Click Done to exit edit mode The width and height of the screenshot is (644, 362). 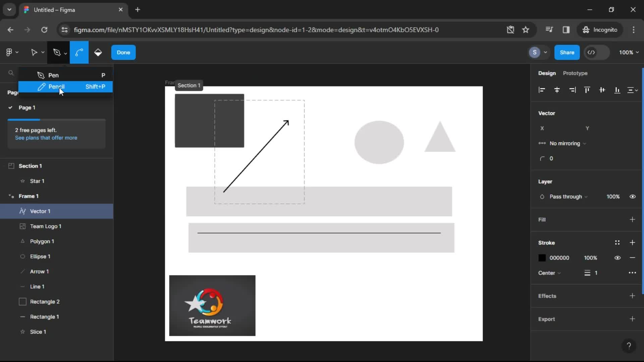(x=123, y=52)
